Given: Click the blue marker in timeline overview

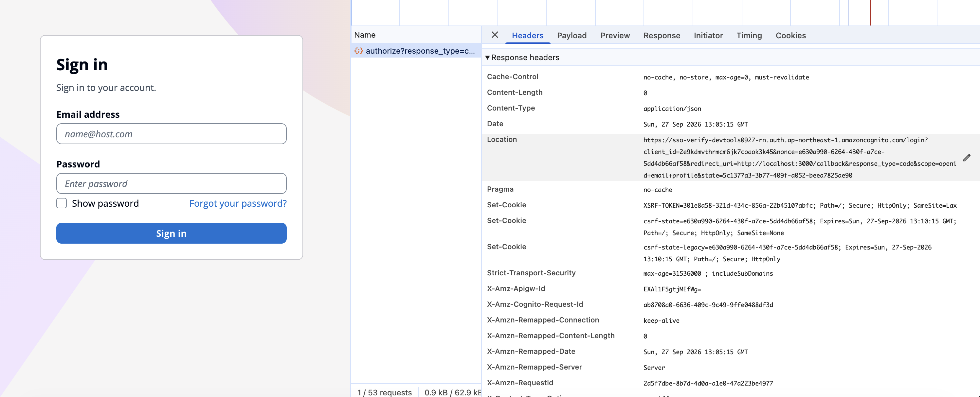Looking at the screenshot, I should [848, 12].
